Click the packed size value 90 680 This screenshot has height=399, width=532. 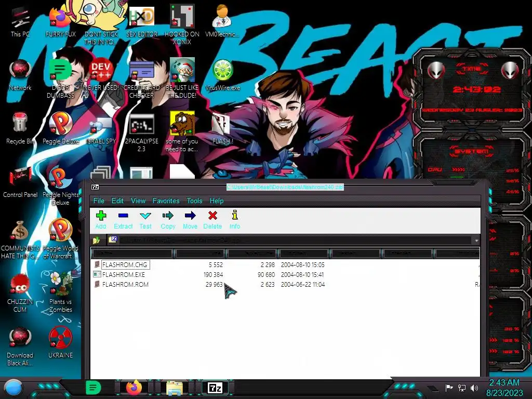(x=266, y=274)
